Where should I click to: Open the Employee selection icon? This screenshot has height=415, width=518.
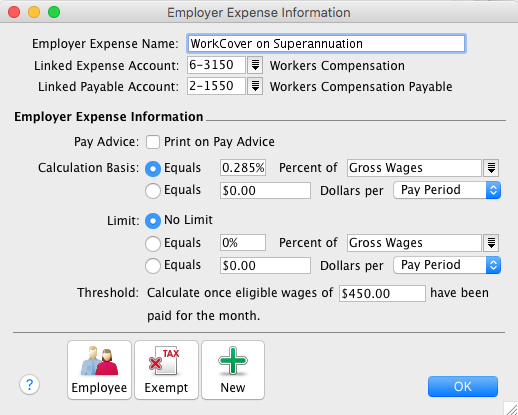(99, 370)
